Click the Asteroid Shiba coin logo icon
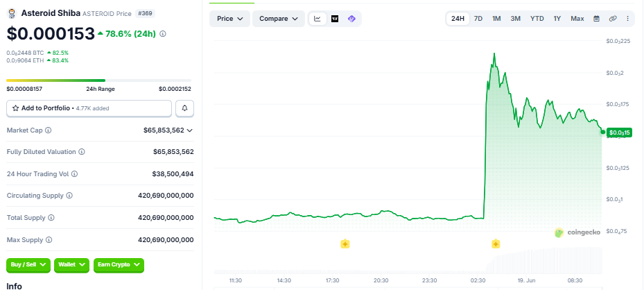 pyautogui.click(x=12, y=14)
